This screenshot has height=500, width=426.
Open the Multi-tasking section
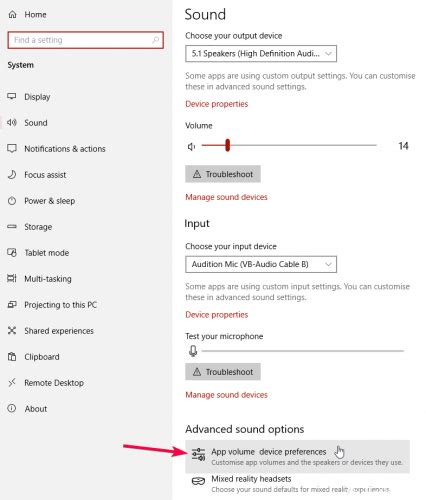pyautogui.click(x=48, y=279)
